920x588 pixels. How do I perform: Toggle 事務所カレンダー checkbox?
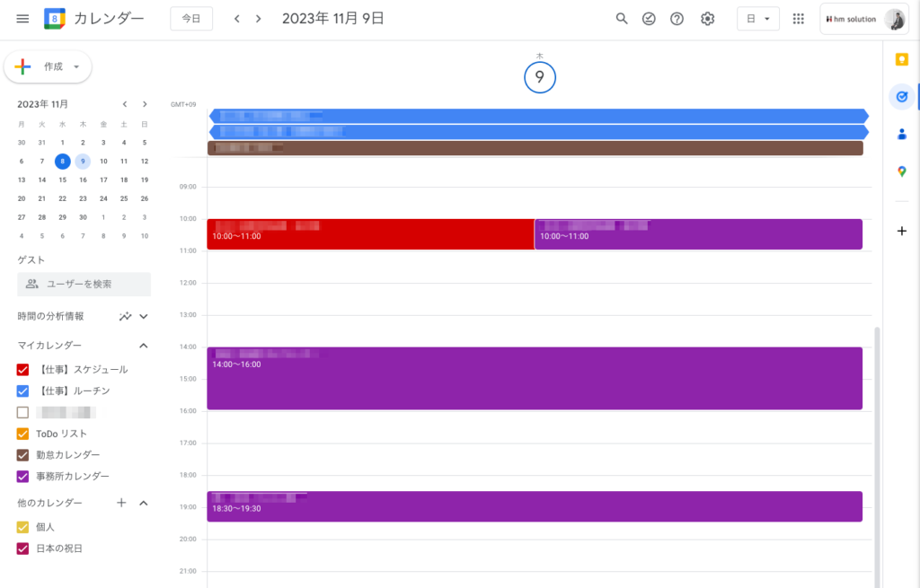(22, 477)
